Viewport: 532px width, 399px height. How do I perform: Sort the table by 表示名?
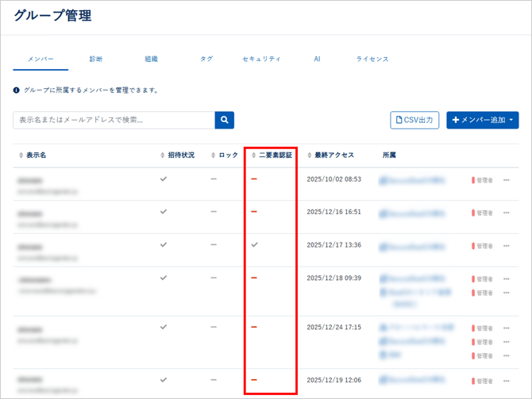coord(36,155)
